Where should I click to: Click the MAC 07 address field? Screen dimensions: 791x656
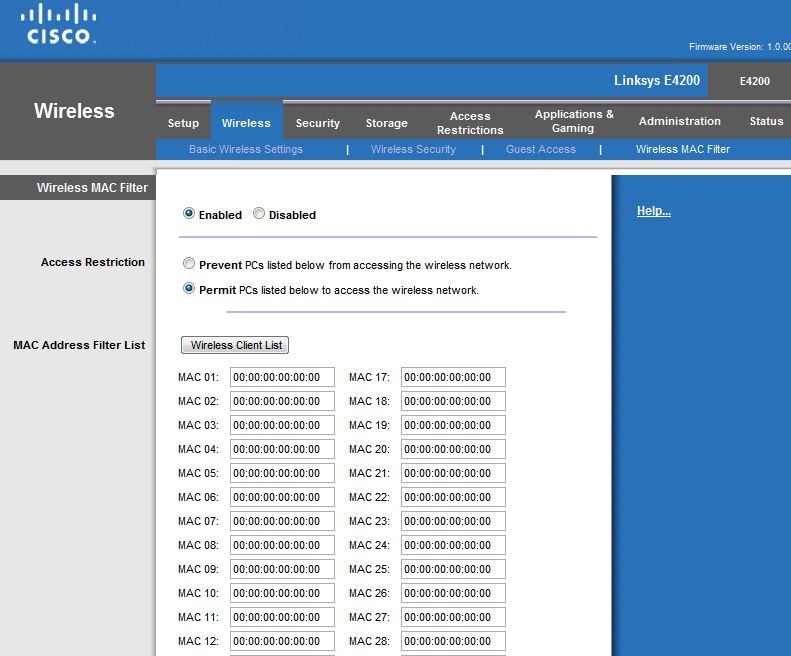(282, 521)
